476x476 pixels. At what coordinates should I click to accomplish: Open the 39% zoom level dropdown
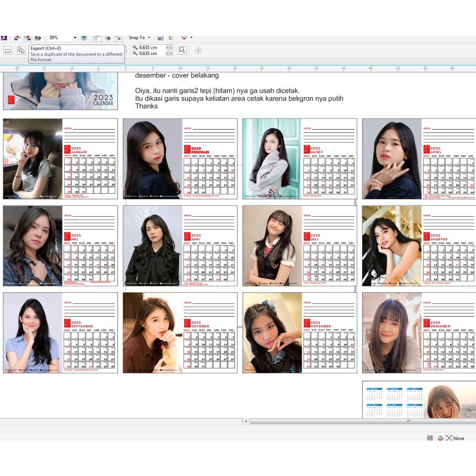(x=75, y=38)
